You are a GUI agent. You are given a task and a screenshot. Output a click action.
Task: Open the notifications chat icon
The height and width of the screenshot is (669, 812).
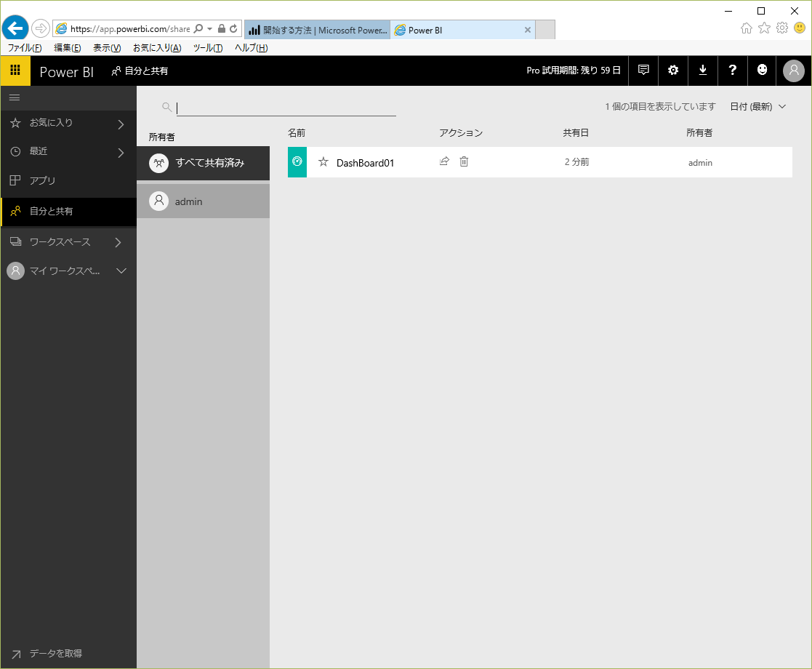click(x=643, y=70)
